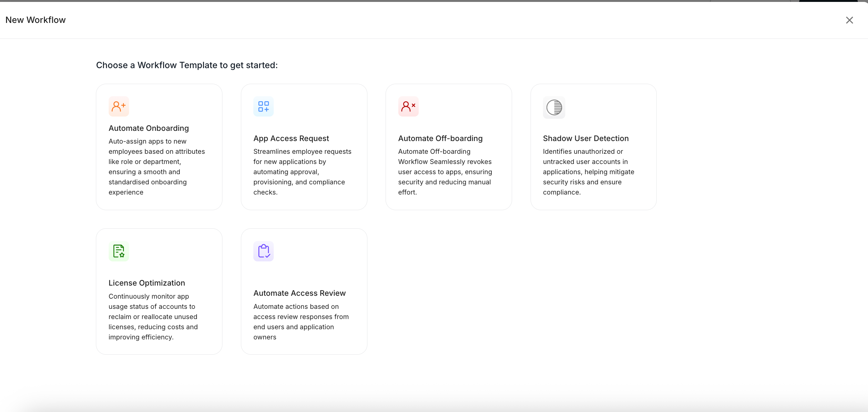868x412 pixels.
Task: Click the Shadow User Detection half-circle icon
Action: point(553,107)
